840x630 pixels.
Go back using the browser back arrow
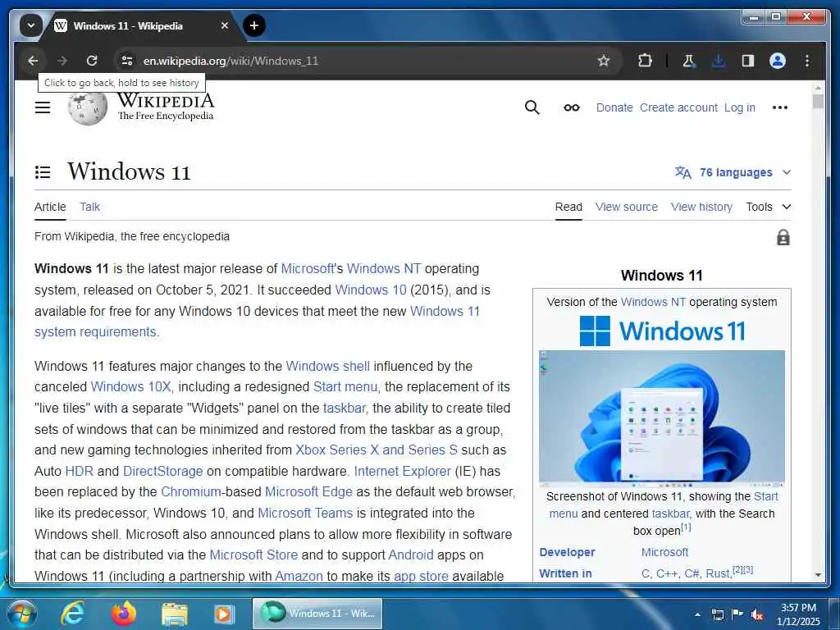[x=33, y=61]
